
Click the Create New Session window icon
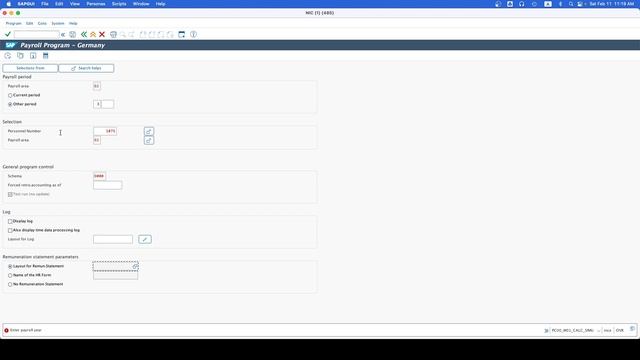coord(182,35)
